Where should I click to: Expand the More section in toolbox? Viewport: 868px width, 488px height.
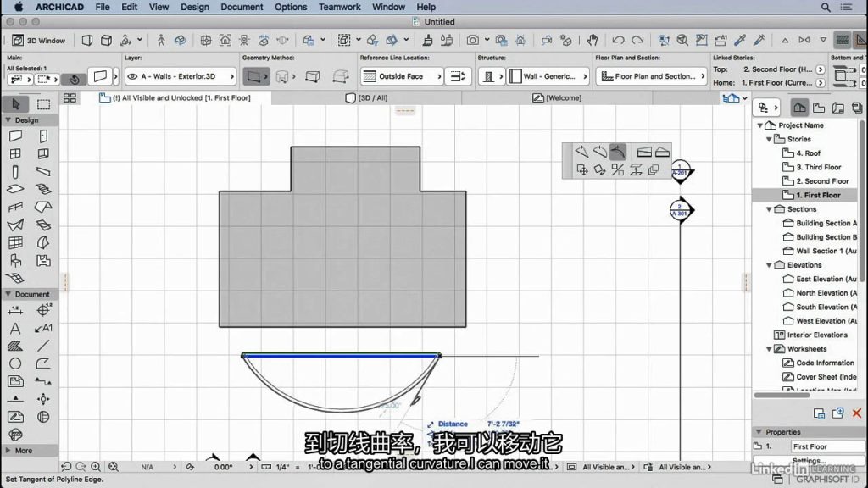point(24,451)
